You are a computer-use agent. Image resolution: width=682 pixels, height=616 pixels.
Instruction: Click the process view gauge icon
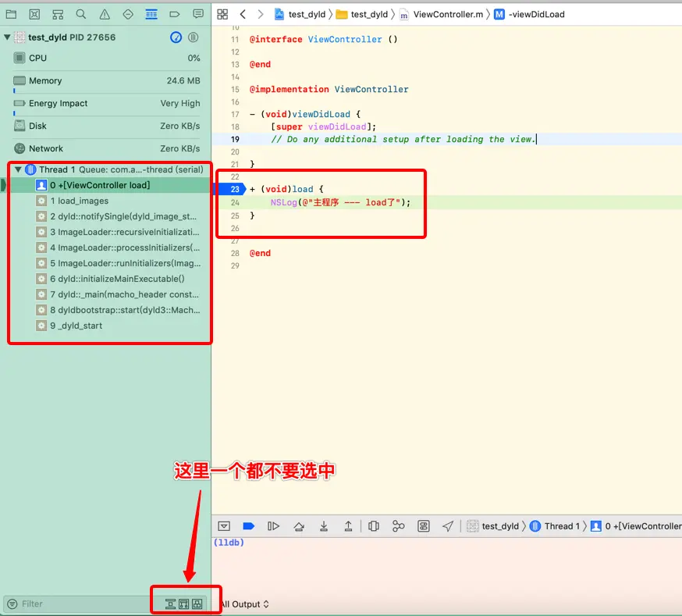coord(176,37)
